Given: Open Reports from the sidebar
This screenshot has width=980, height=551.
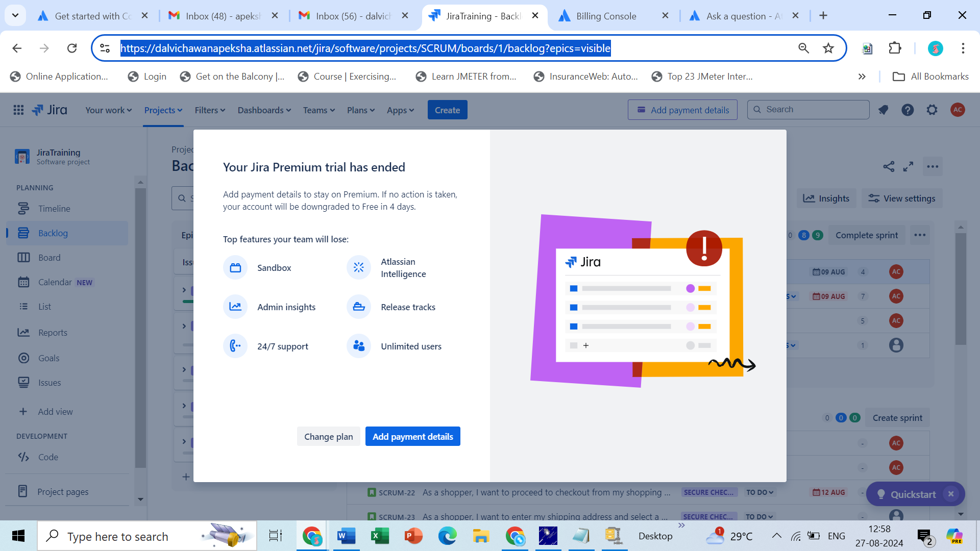Looking at the screenshot, I should click(53, 332).
